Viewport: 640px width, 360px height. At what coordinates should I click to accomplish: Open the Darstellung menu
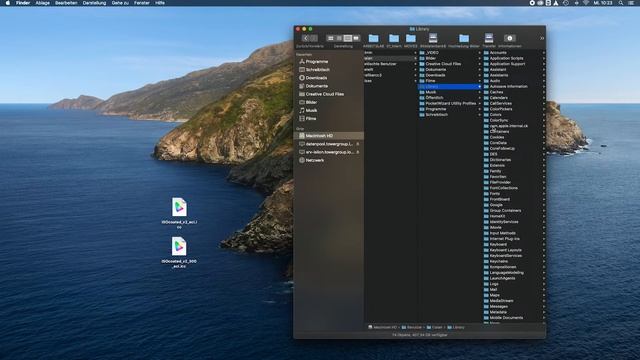point(94,3)
